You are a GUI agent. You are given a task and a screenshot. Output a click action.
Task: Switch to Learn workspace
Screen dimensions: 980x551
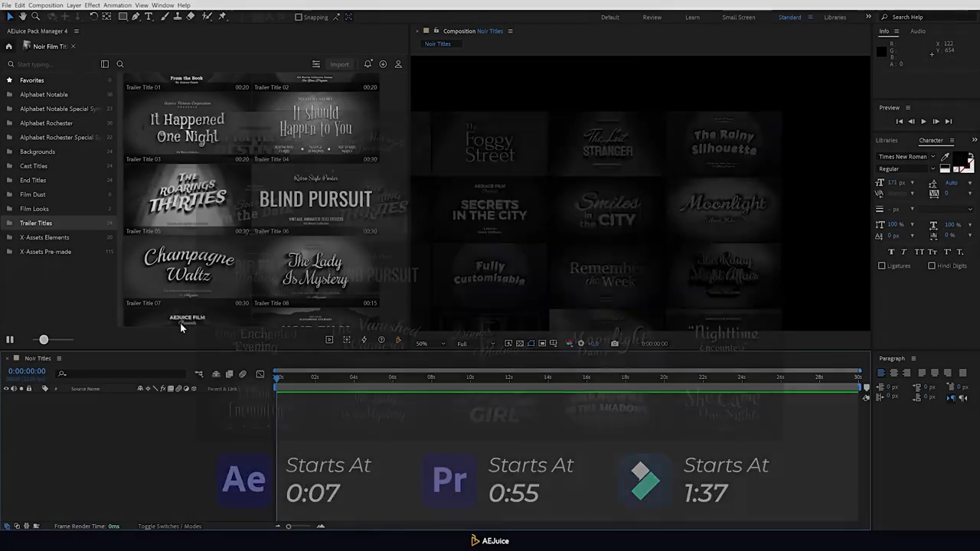[692, 17]
